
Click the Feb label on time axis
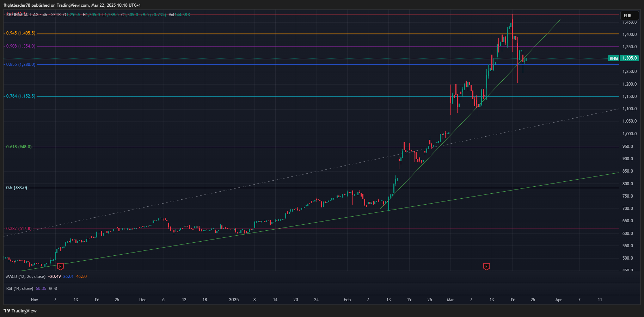(347, 300)
